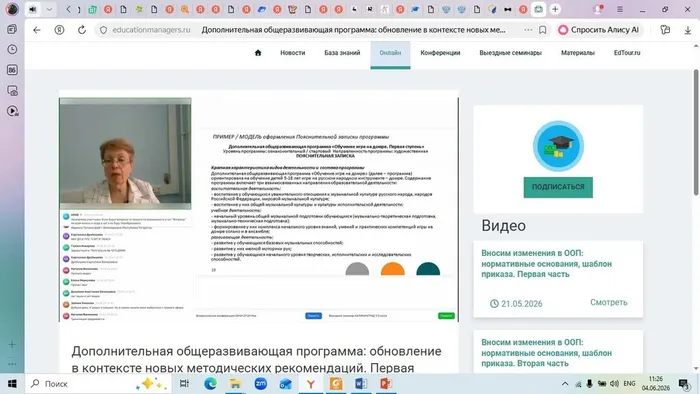This screenshot has height=394, width=700.
Task: Click the blue button in the webinar player
Action: [313, 316]
